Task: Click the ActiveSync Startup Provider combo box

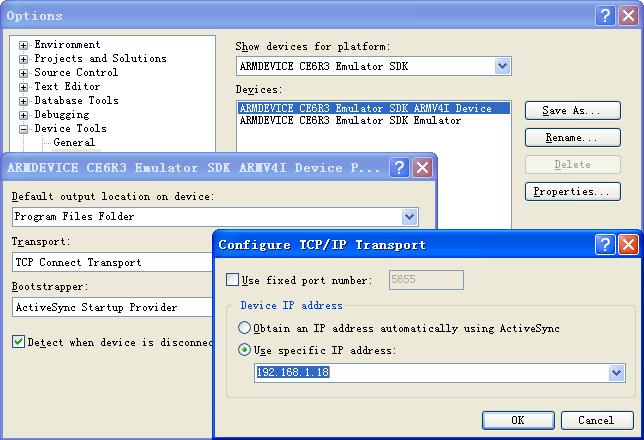Action: [x=113, y=307]
